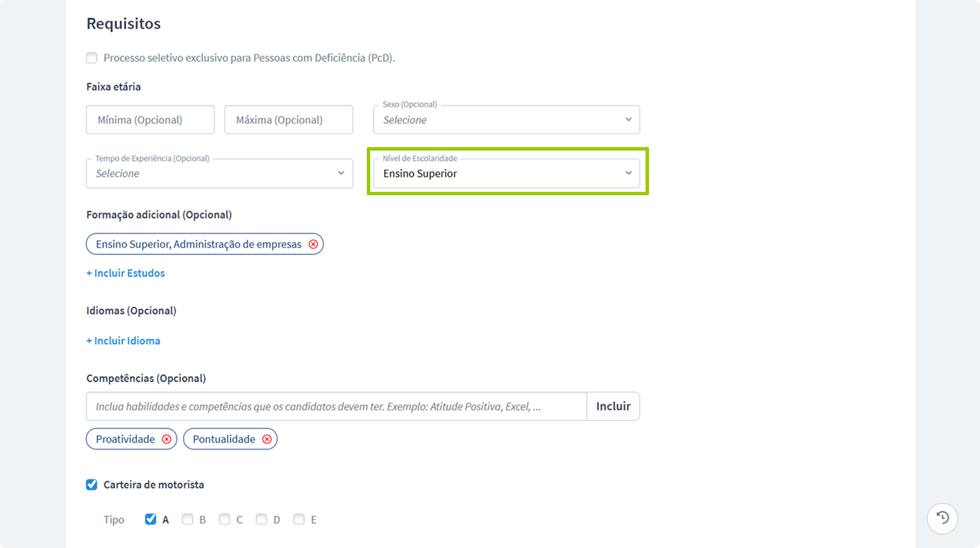Click the Incluir Idioma link

pos(123,340)
